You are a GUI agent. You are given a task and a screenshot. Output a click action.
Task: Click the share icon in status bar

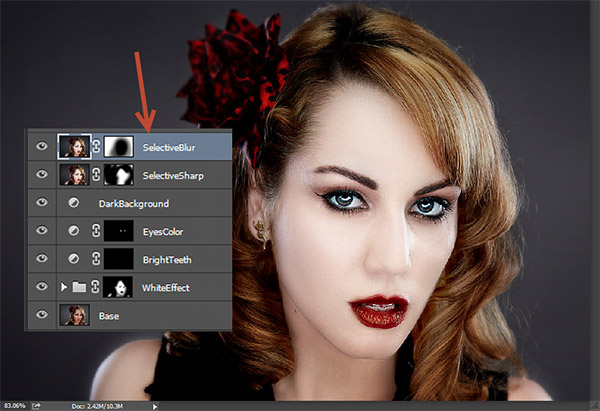coord(36,406)
